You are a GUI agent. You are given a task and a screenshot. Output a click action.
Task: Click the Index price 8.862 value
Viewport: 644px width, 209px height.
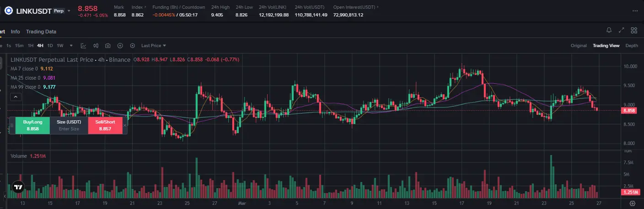(138, 15)
